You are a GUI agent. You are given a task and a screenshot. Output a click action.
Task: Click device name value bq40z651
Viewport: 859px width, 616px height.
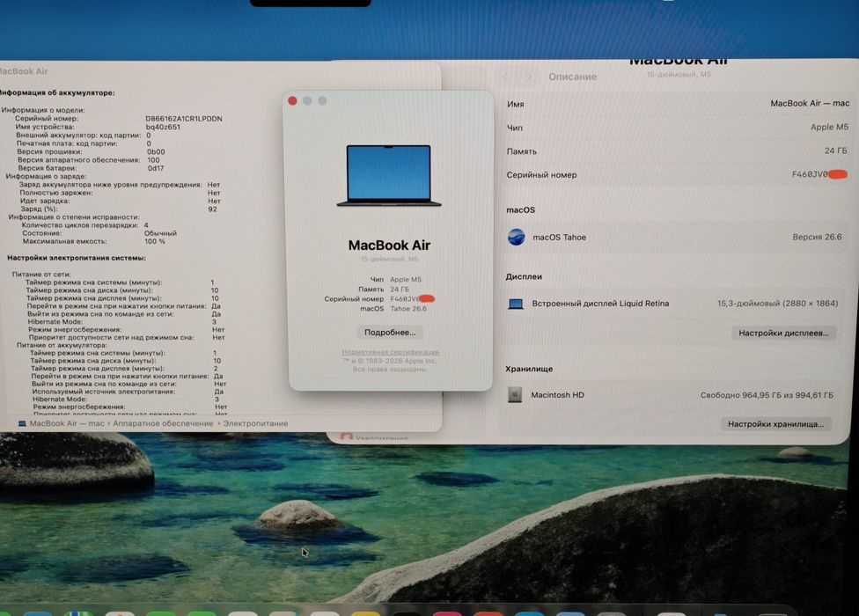[x=163, y=127]
